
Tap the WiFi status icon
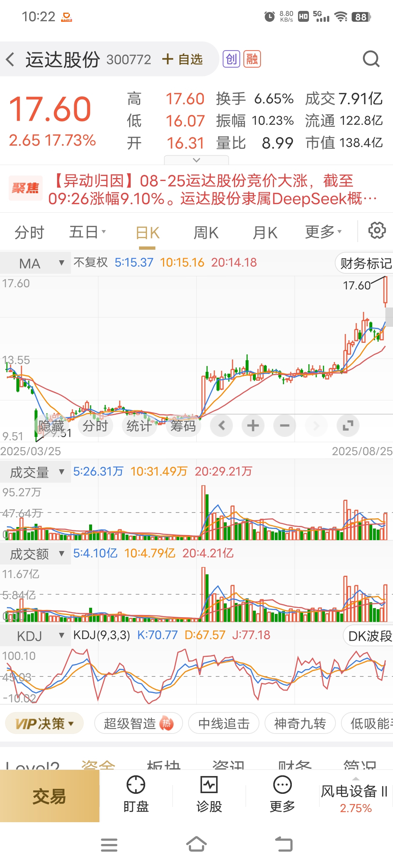341,17
